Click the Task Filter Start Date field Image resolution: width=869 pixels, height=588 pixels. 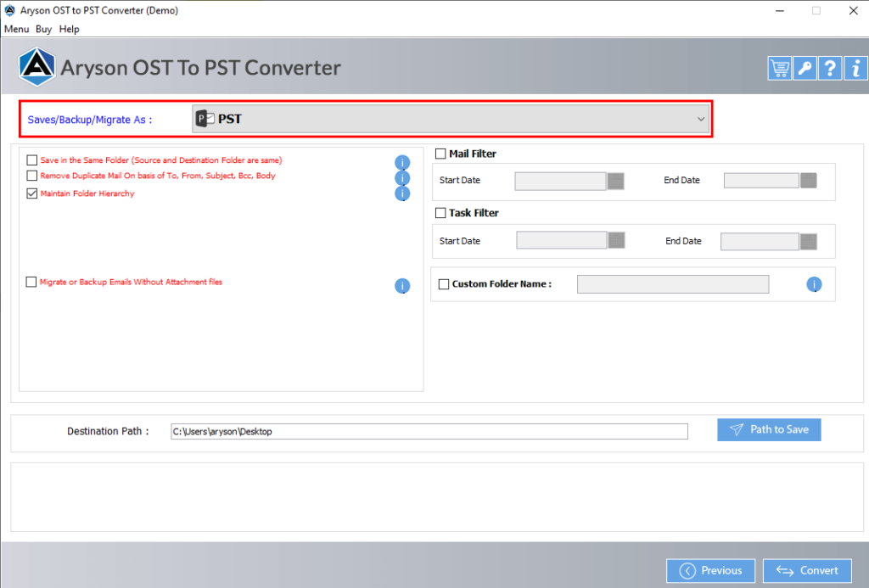point(562,240)
